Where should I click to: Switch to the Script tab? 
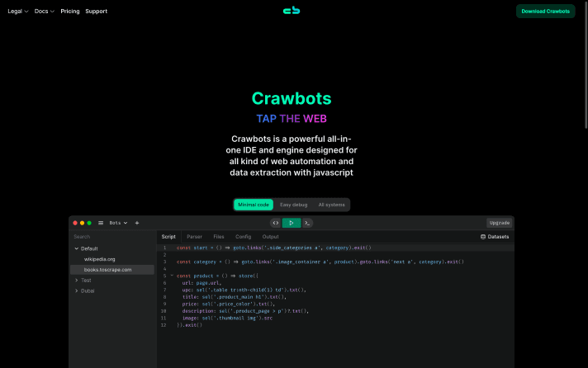168,237
